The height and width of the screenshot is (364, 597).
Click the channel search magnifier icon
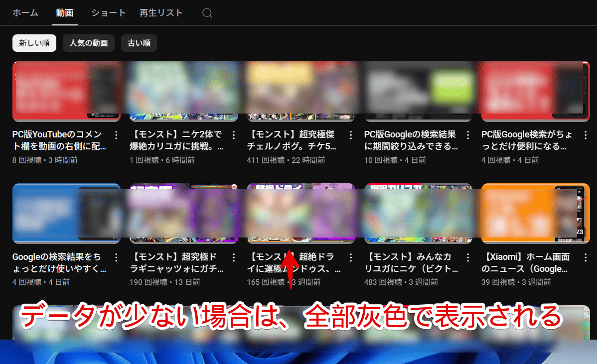click(207, 13)
